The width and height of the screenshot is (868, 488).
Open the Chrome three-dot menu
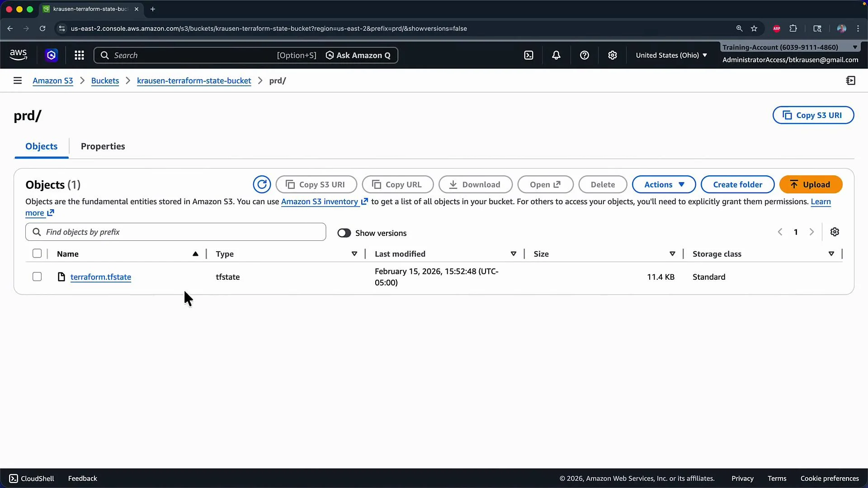pos(858,28)
